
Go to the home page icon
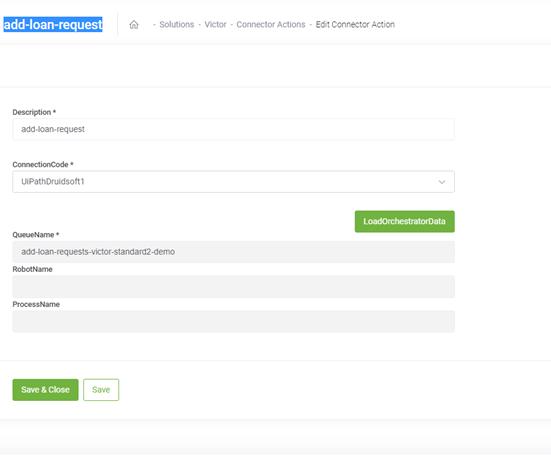pos(134,25)
